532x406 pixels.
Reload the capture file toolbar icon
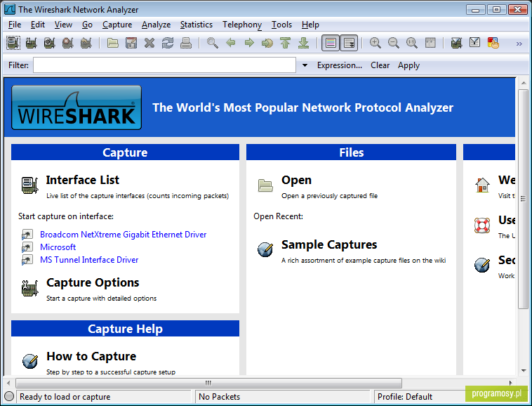168,43
